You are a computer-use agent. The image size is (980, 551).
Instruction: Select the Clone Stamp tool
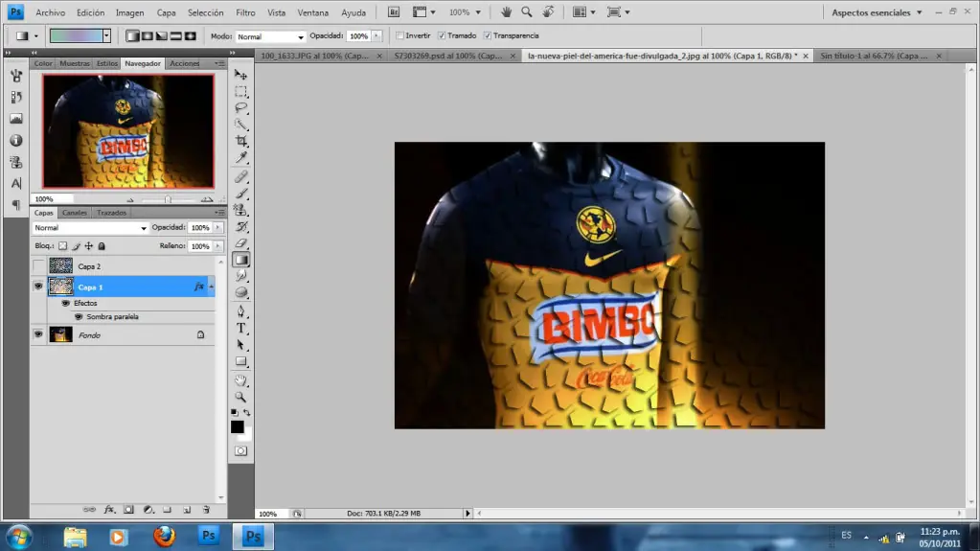coord(240,210)
